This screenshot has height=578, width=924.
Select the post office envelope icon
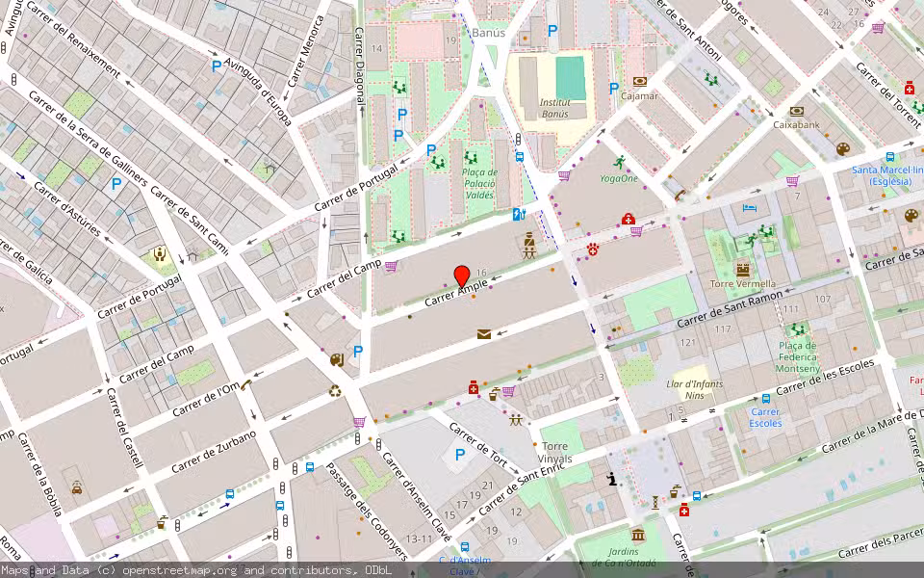[482, 333]
